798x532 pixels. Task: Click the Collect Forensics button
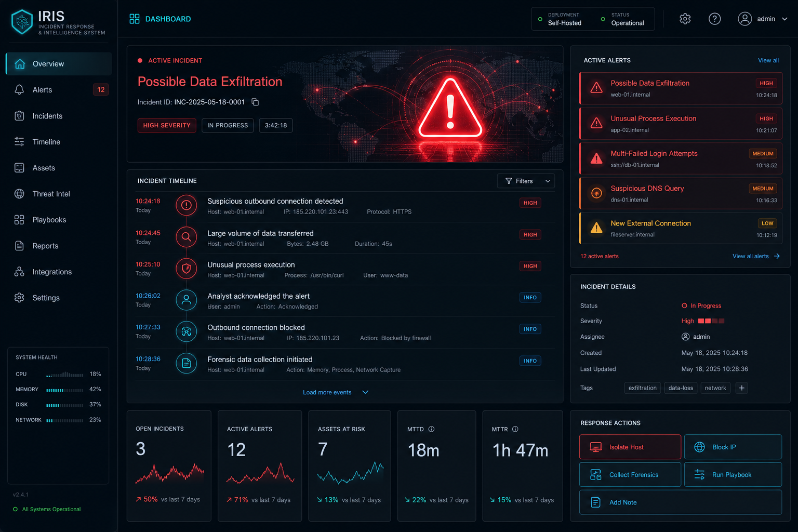coord(630,474)
